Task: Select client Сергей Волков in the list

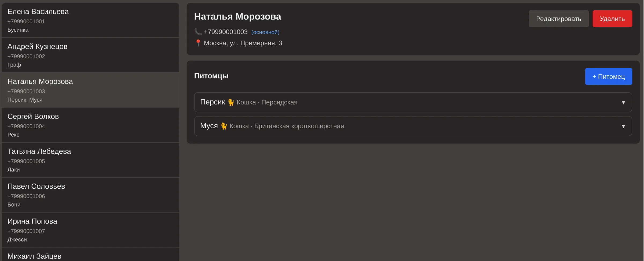Action: coord(90,125)
